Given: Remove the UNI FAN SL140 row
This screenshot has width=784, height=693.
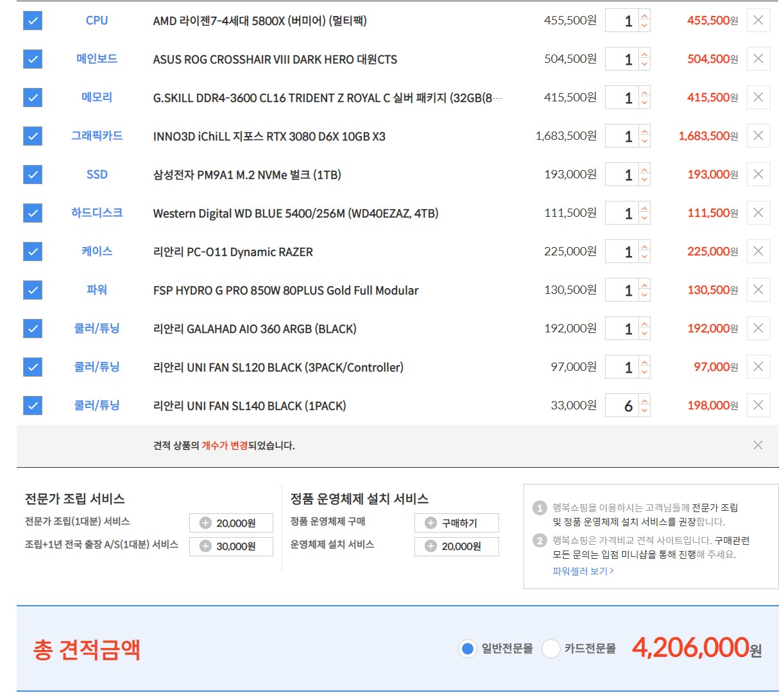Looking at the screenshot, I should (758, 406).
